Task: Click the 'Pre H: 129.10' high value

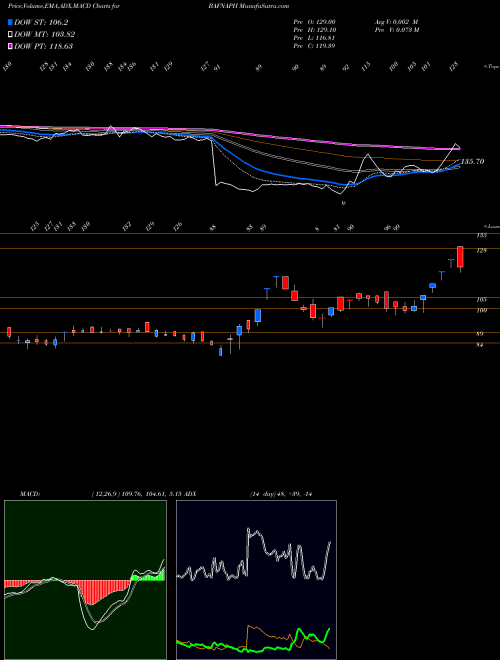Action: pyautogui.click(x=314, y=30)
